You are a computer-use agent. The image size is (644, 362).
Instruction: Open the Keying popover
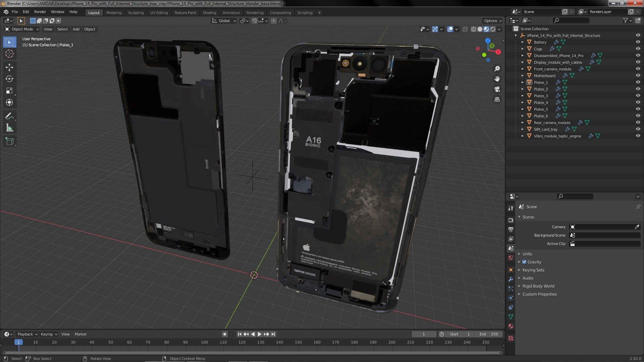point(49,335)
